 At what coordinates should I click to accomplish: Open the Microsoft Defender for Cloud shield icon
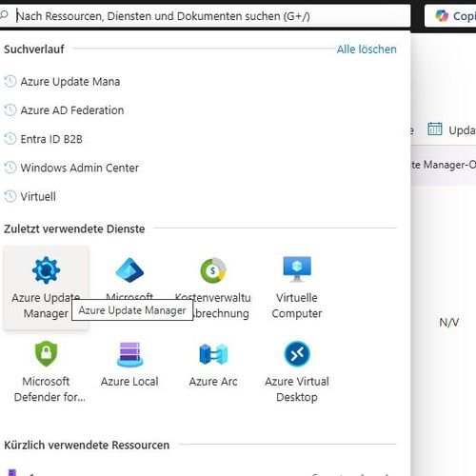[x=46, y=353]
